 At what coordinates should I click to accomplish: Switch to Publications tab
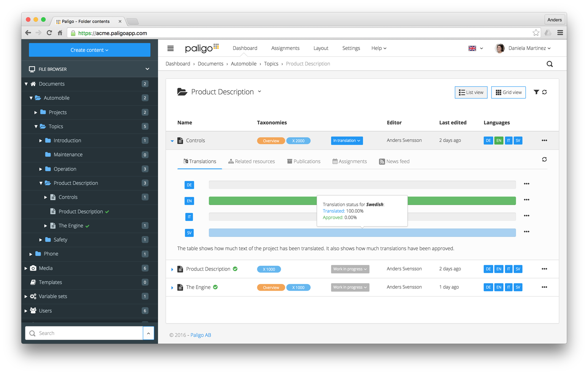tap(304, 162)
